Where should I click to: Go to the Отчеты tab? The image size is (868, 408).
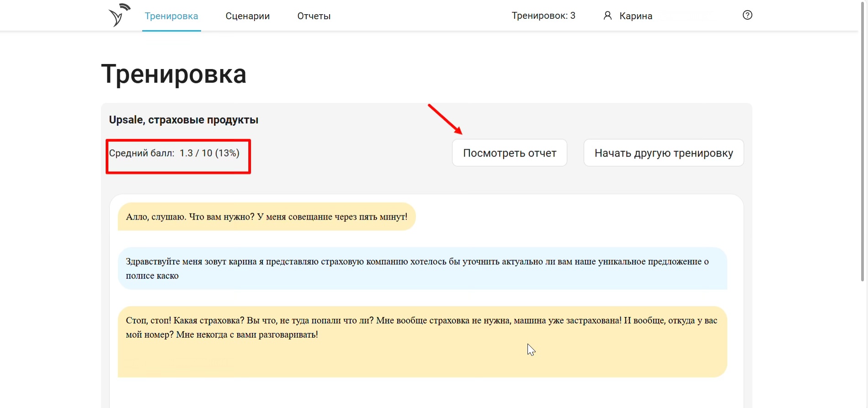(x=314, y=16)
